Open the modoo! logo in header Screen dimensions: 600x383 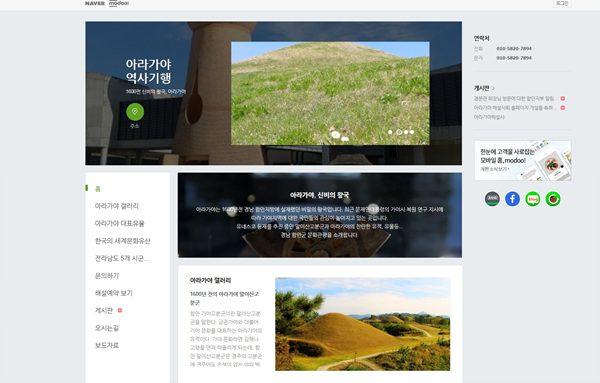click(x=119, y=3)
